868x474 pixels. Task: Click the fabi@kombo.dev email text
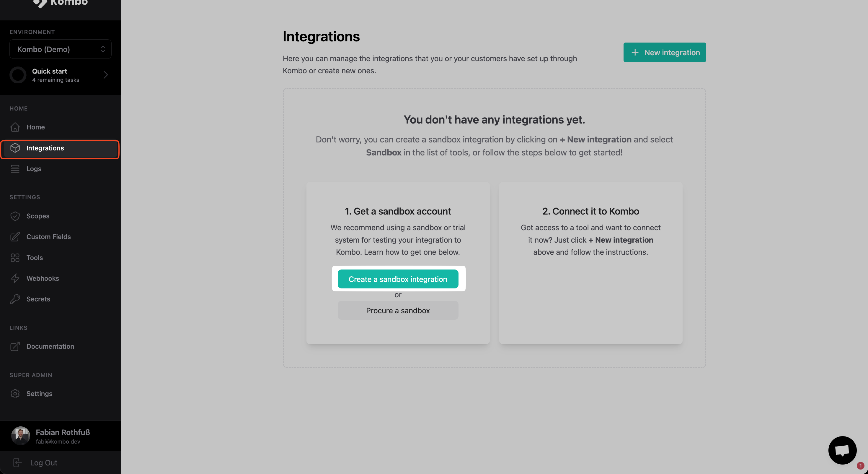(58, 441)
